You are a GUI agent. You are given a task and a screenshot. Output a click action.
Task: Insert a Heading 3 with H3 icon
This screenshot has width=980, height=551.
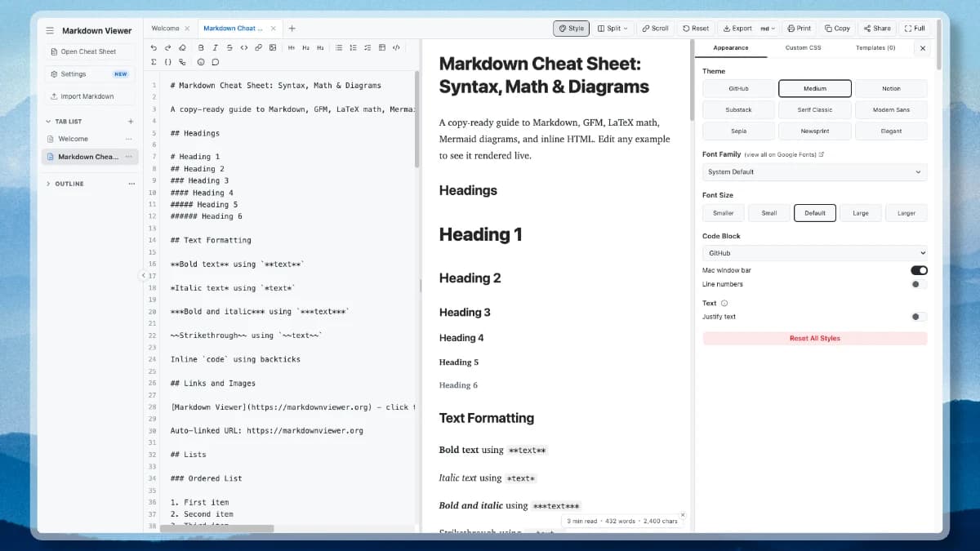coord(321,47)
